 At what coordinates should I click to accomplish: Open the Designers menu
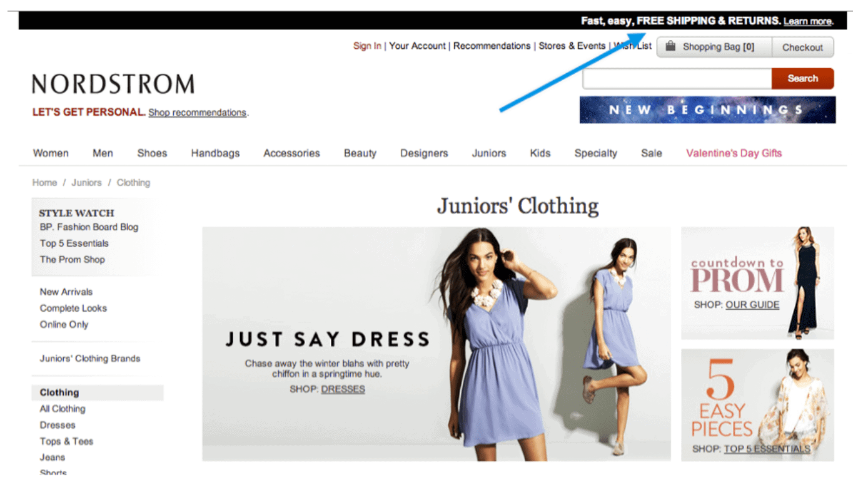pos(424,153)
